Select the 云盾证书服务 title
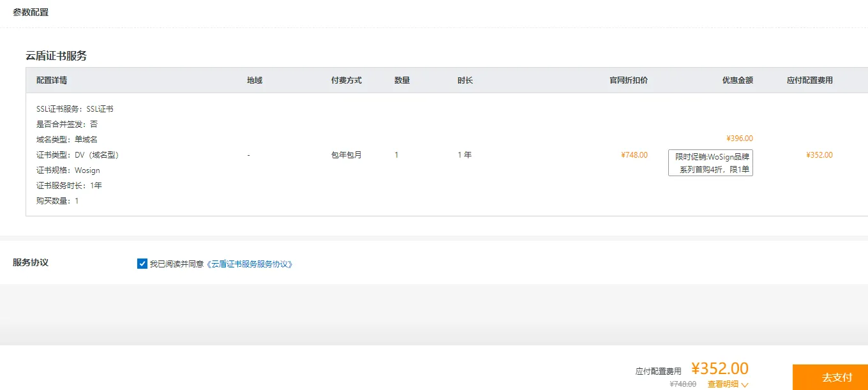The height and width of the screenshot is (390, 868). [56, 56]
